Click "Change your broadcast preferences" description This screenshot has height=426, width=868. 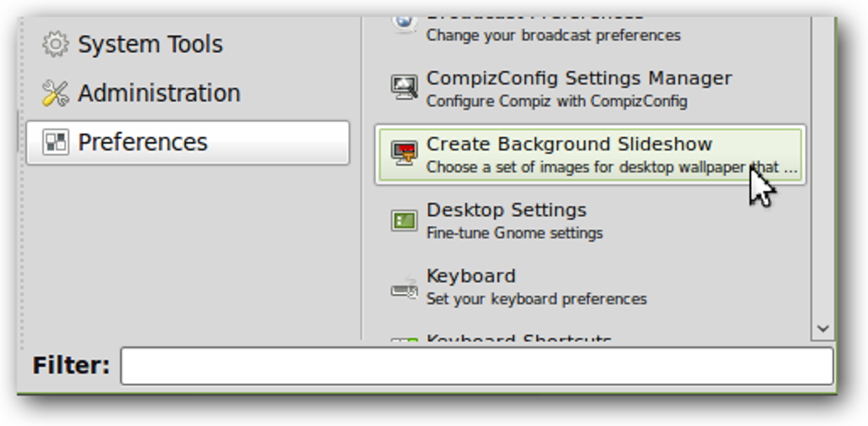point(553,35)
